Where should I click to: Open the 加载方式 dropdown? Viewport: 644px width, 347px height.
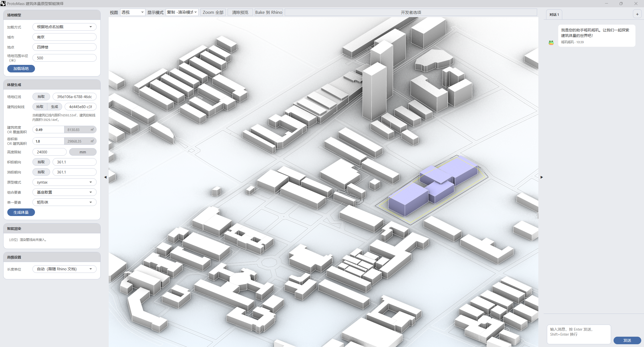click(x=64, y=27)
